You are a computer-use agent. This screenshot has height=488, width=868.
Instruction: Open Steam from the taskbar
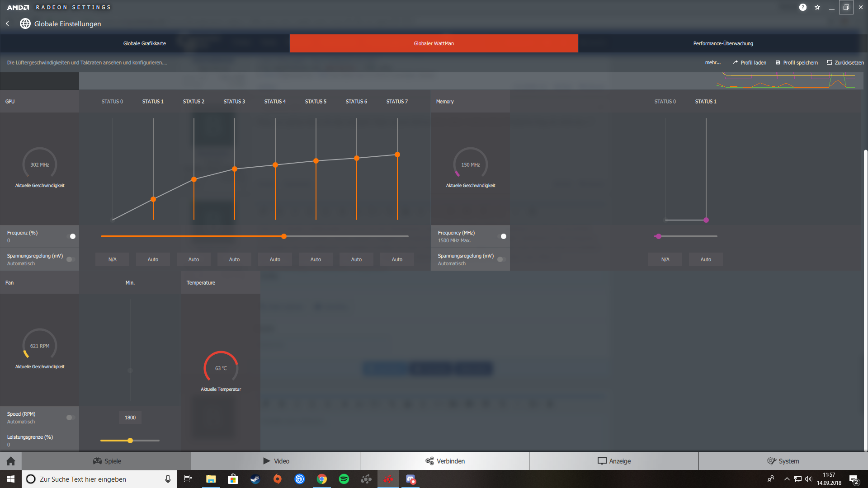pos(255,479)
